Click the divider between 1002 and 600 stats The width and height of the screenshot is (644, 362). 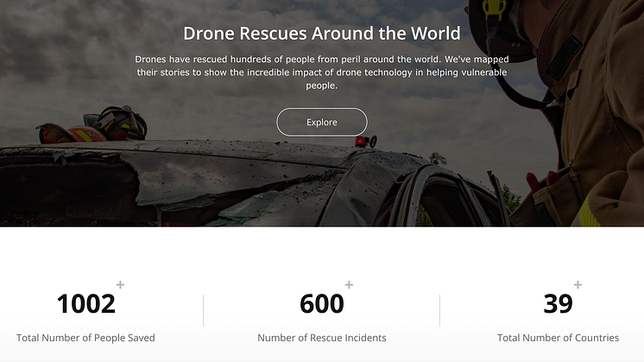pyautogui.click(x=204, y=310)
